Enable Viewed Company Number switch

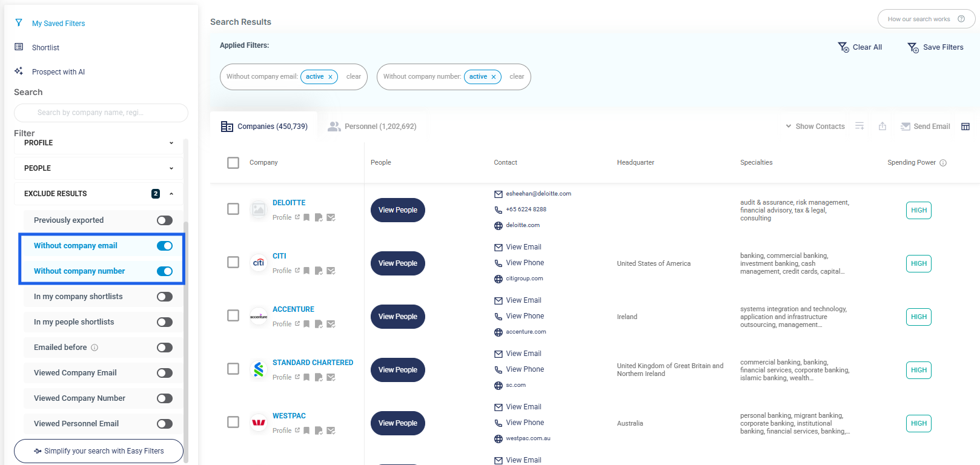(165, 398)
